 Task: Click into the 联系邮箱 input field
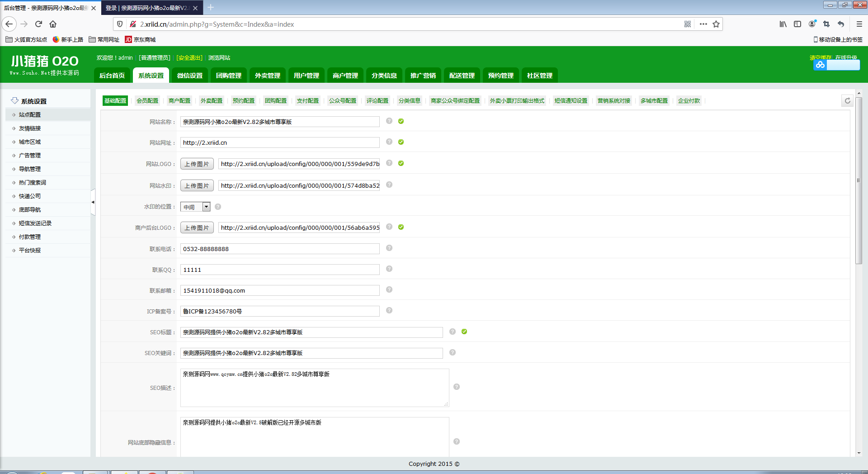[x=280, y=290]
